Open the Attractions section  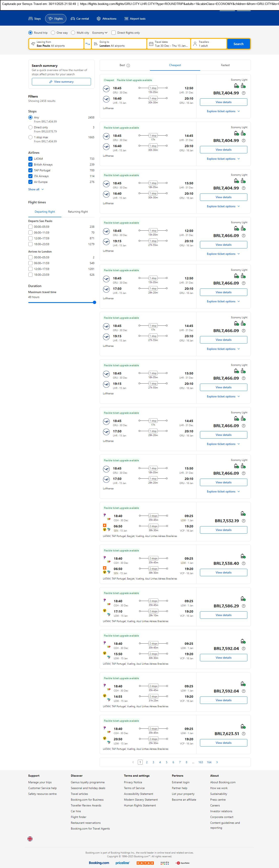[106, 19]
